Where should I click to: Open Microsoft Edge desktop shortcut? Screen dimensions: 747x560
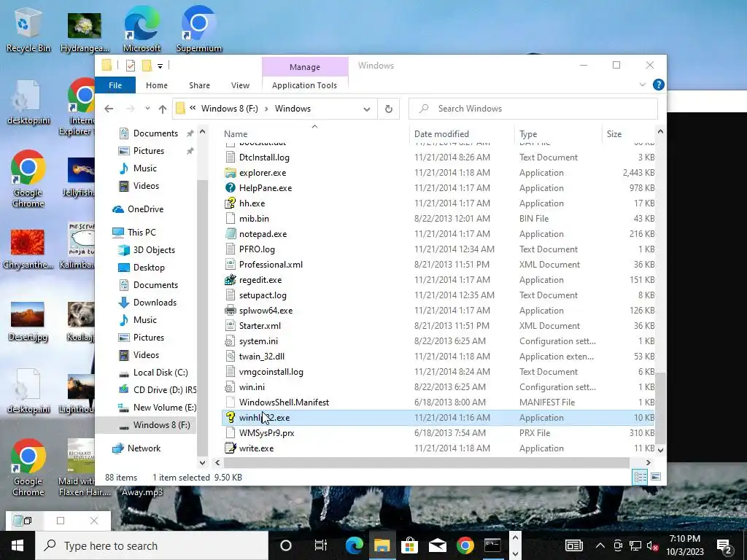(x=142, y=30)
